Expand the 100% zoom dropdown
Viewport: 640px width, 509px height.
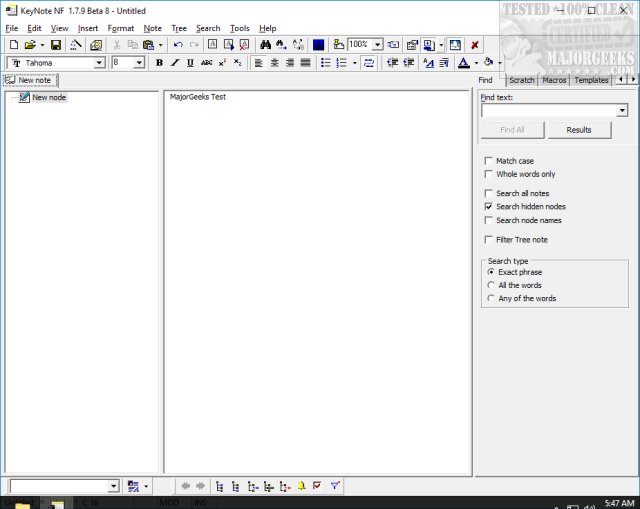point(378,45)
